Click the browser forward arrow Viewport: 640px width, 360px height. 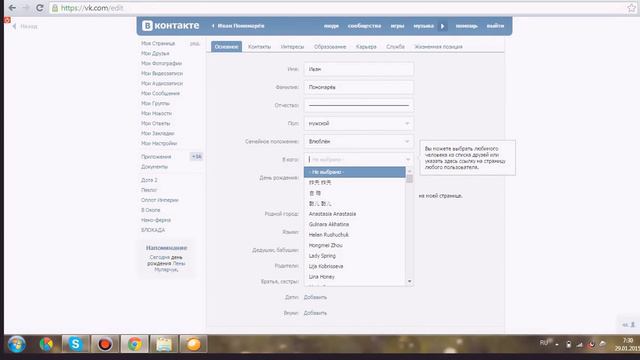click(x=26, y=8)
